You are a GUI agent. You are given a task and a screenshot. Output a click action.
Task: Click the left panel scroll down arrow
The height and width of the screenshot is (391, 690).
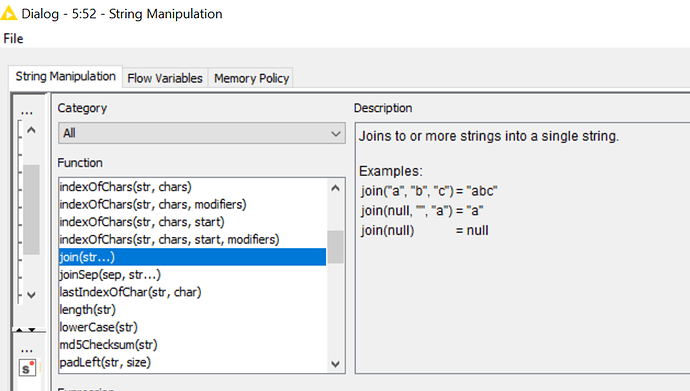point(31,295)
